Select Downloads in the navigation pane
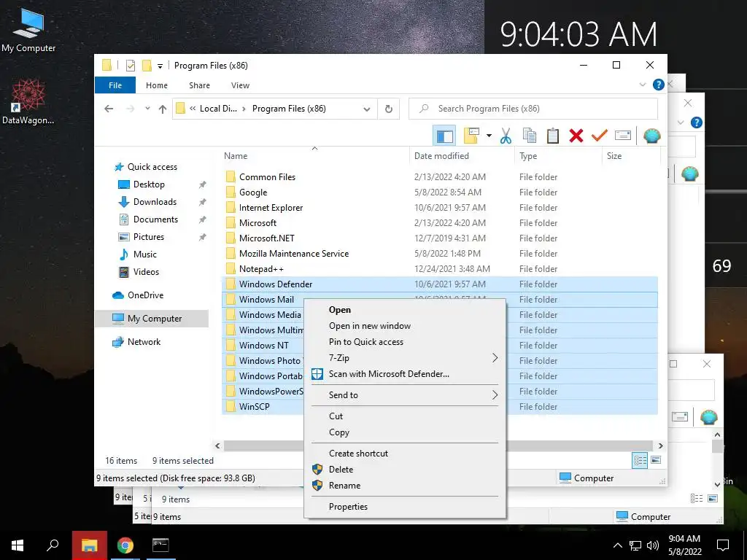The width and height of the screenshot is (747, 560). coord(155,202)
